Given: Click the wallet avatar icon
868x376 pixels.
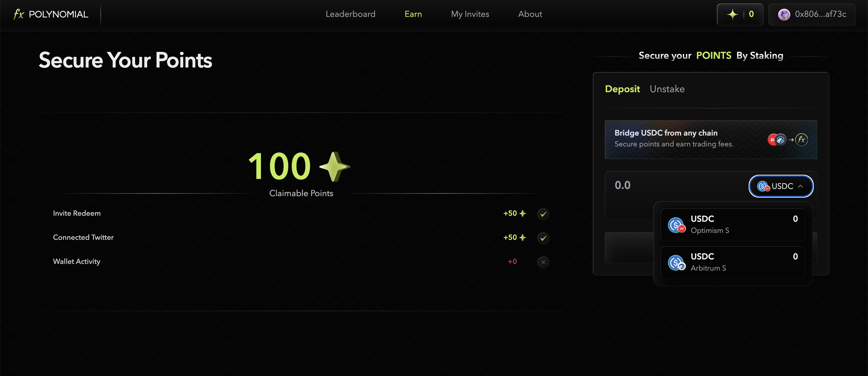Looking at the screenshot, I should coord(784,14).
